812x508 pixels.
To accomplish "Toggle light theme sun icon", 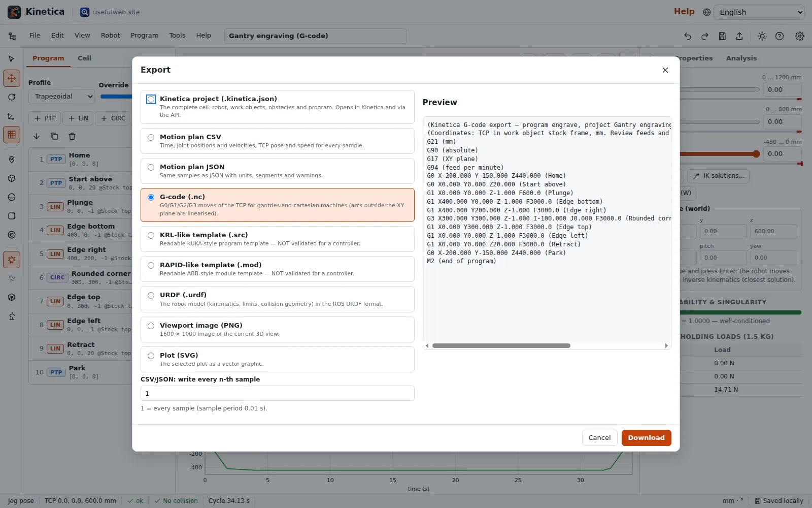I will (762, 36).
